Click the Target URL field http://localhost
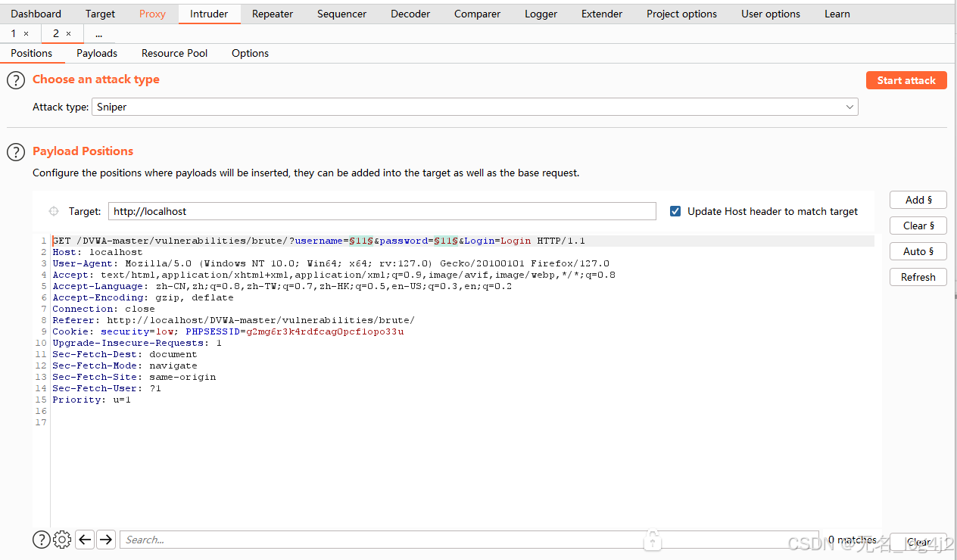This screenshot has height=560, width=957. 382,211
